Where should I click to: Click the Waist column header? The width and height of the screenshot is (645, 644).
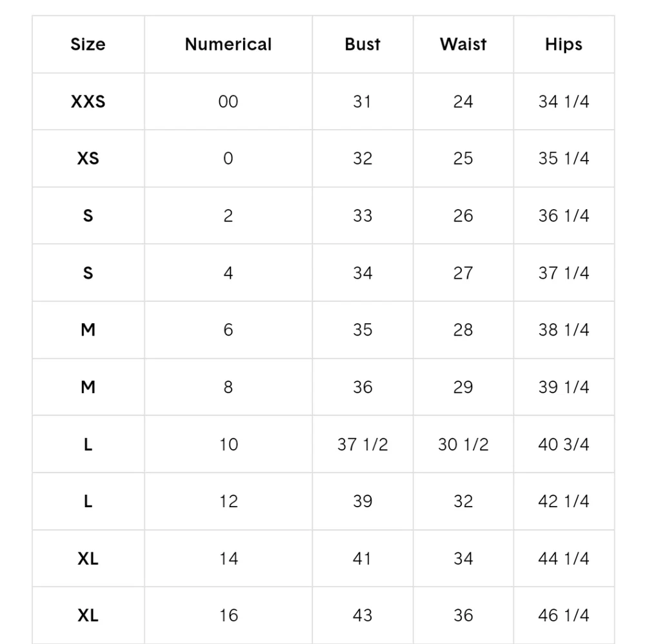pos(463,45)
